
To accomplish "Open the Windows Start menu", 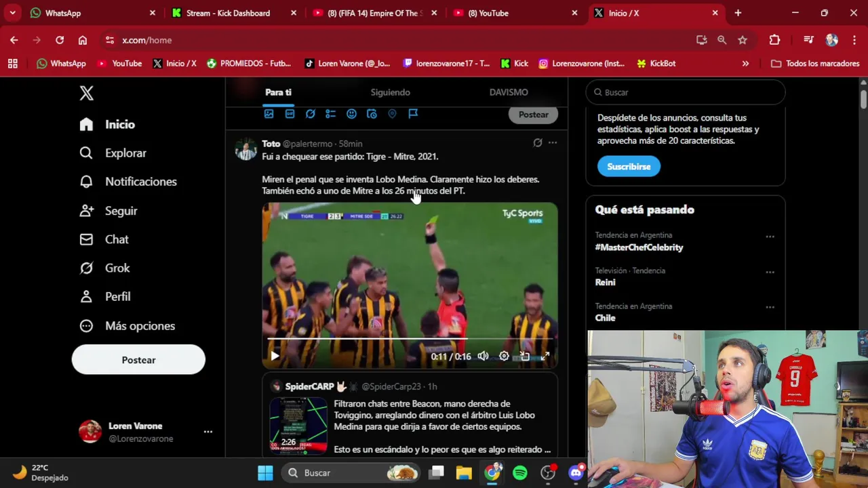I will [x=265, y=473].
